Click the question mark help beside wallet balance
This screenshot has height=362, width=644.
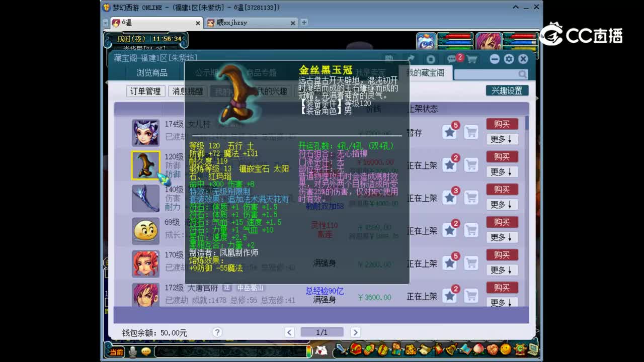tap(217, 332)
